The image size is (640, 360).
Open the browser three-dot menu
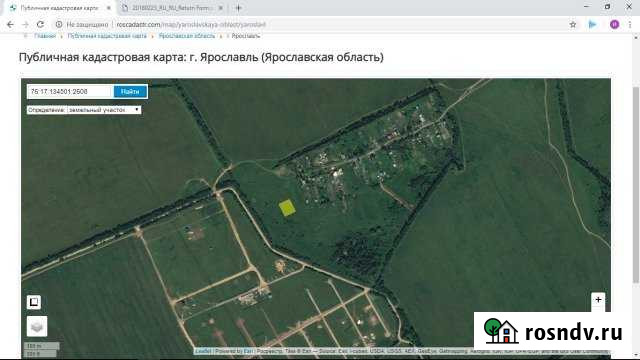pyautogui.click(x=630, y=24)
